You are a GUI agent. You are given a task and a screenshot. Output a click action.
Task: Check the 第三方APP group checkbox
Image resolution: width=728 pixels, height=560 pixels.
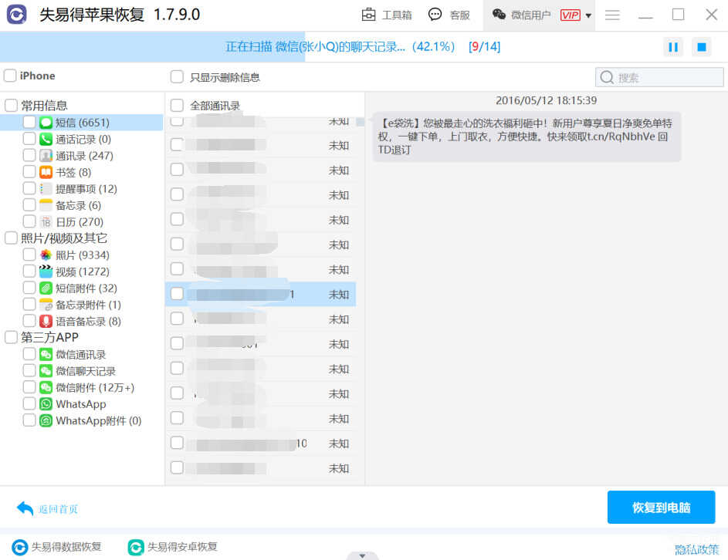pos(11,337)
